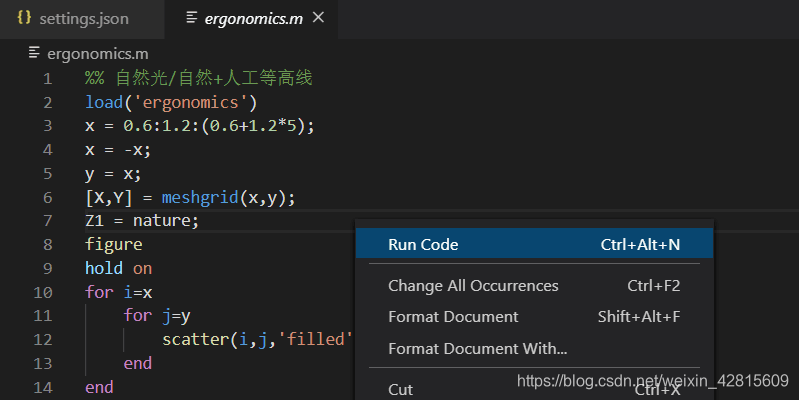This screenshot has height=400, width=799.
Task: Click on '[X,Y] = meshgrid(x,y);'
Action: click(x=190, y=198)
